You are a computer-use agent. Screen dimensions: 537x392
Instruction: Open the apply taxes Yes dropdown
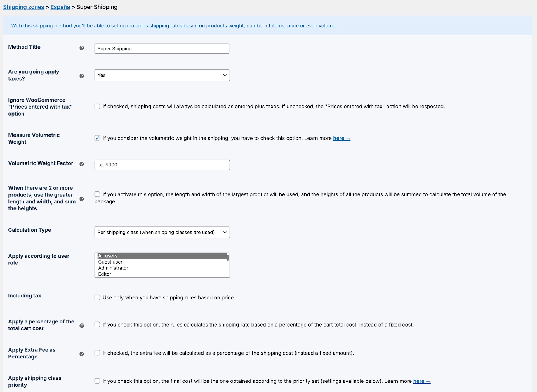tap(162, 75)
